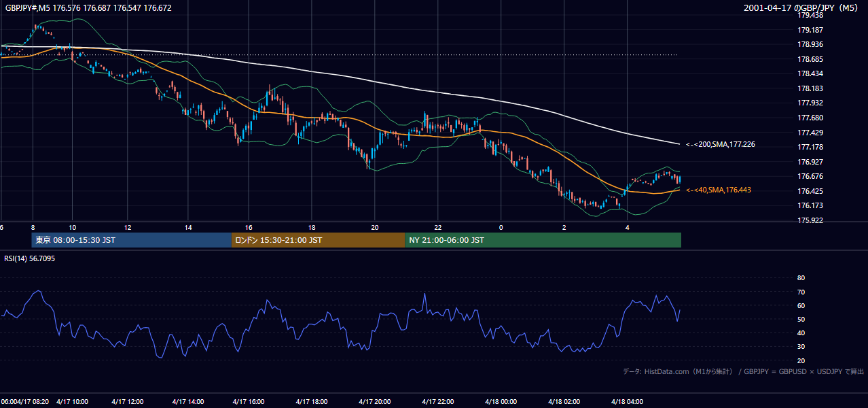
Task: Click the RSI(14) 56.7095 indicator label
Action: (x=30, y=258)
